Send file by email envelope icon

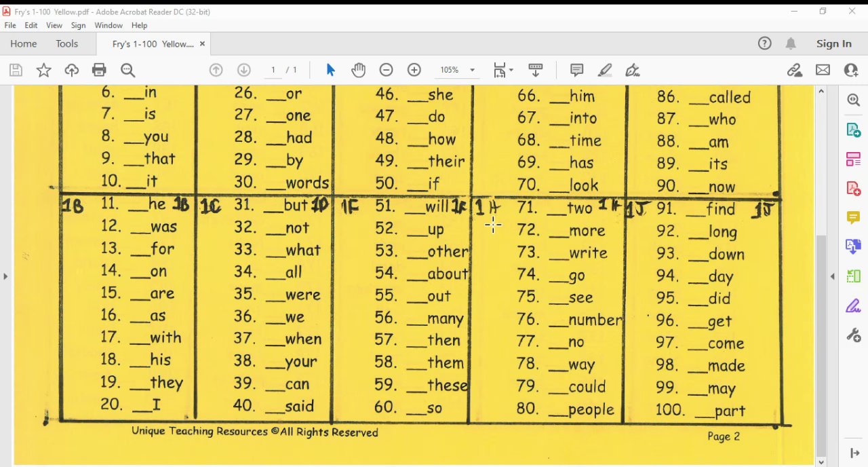pyautogui.click(x=823, y=70)
